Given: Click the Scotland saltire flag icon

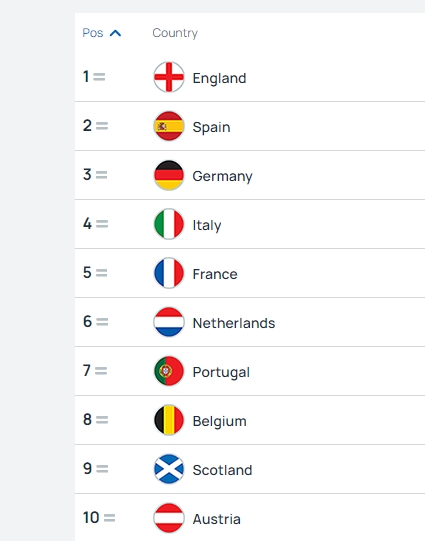Looking at the screenshot, I should click(x=169, y=469).
